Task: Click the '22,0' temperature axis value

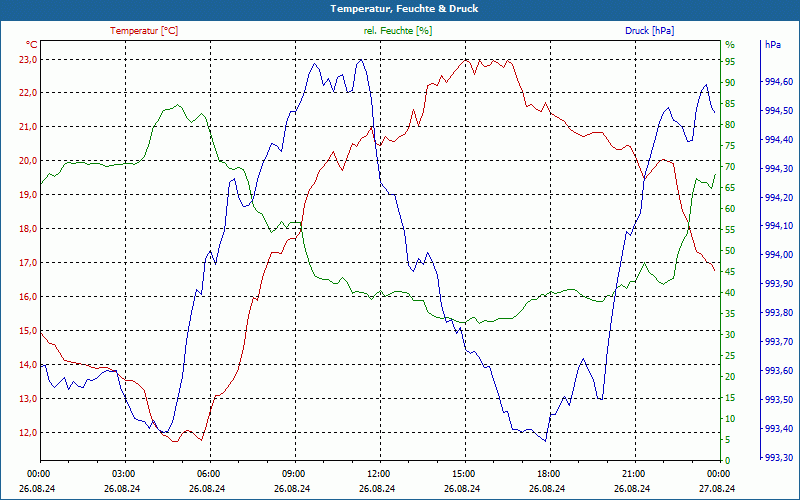Action: (28, 93)
